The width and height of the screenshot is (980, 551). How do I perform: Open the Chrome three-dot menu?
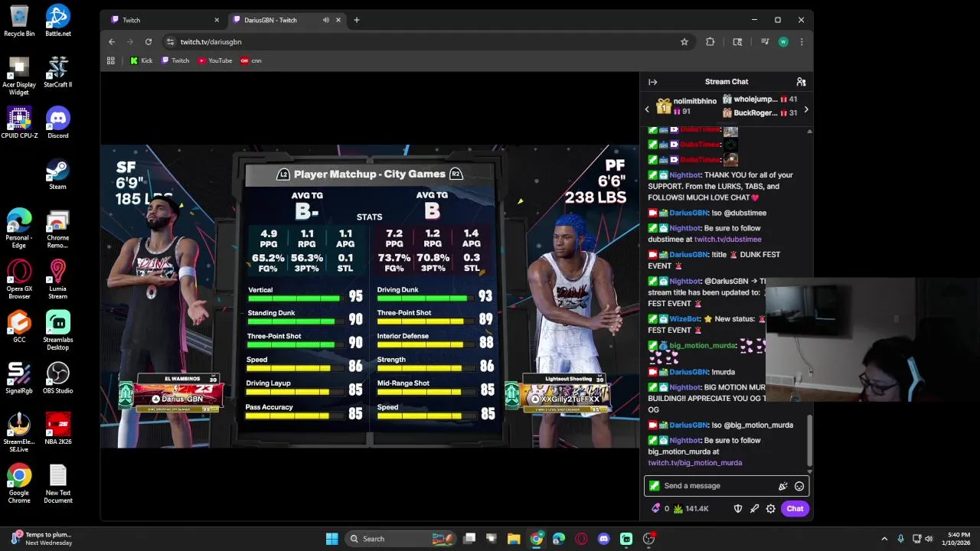coord(802,42)
